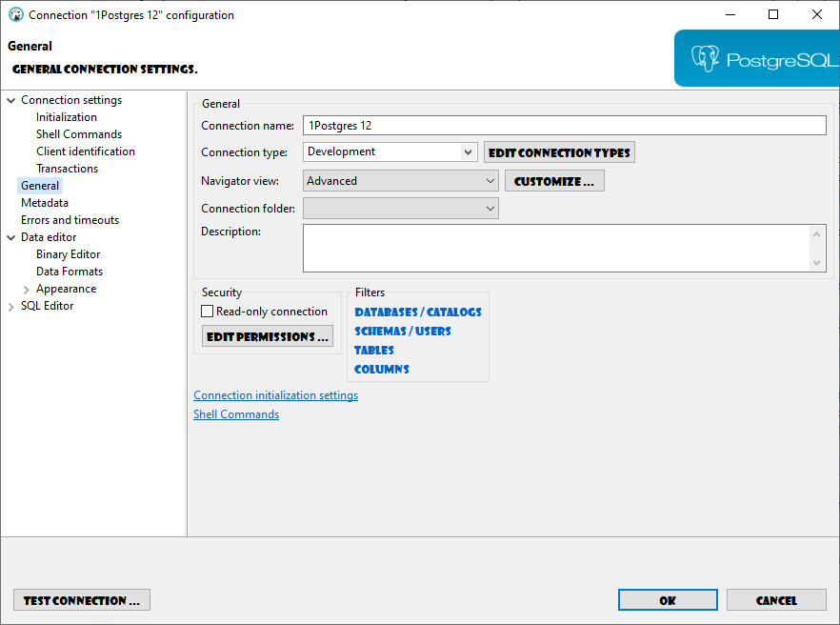Click the Cancel button
Screen dimensions: 840x625
click(x=776, y=600)
